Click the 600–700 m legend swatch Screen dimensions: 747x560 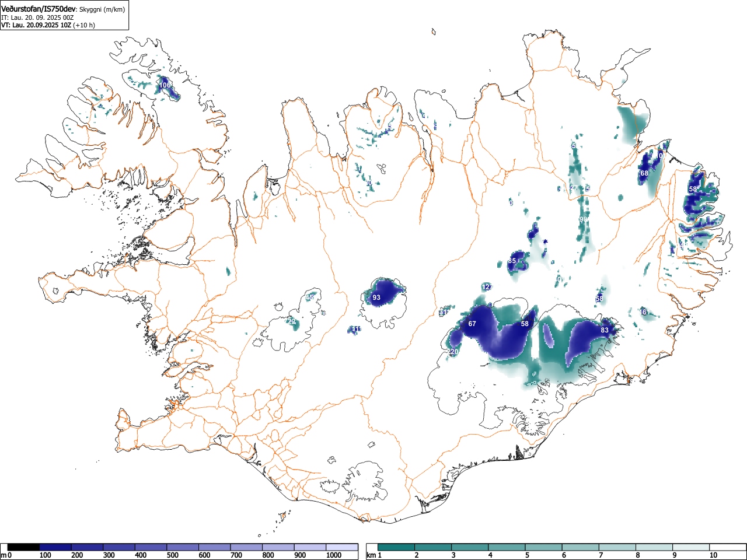[215, 547]
